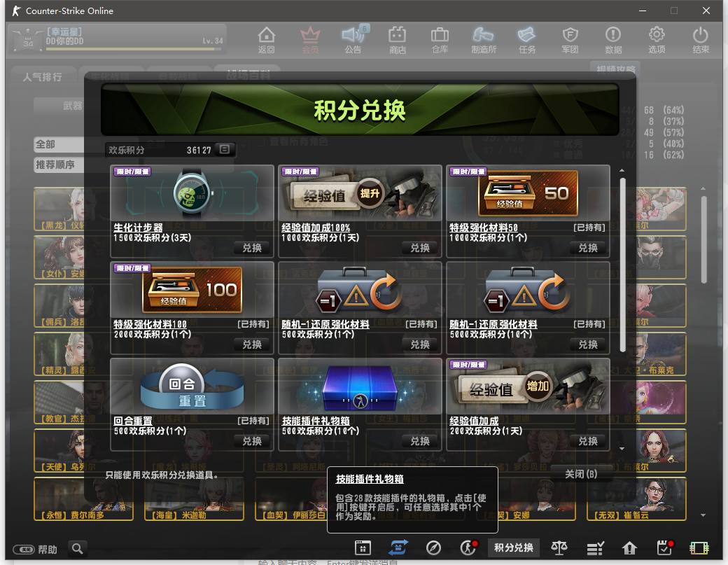This screenshot has height=565, width=728.
Task: Close the dialog with 关闭(B)
Action: (581, 474)
